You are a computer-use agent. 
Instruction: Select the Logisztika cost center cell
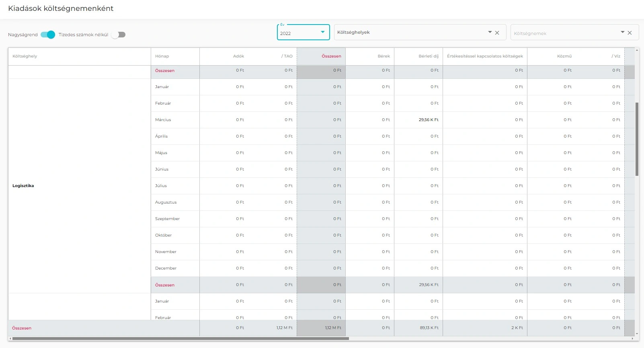[x=23, y=186]
